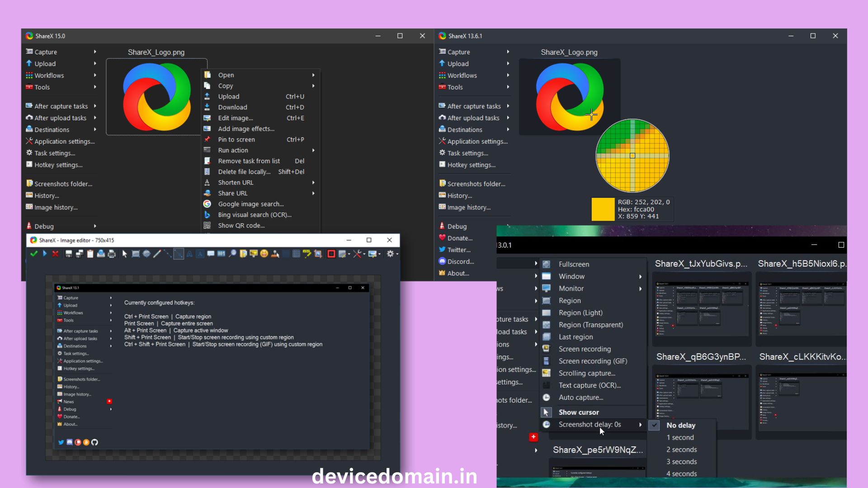This screenshot has height=488, width=868.
Task: Click the save disk icon in editor
Action: pyautogui.click(x=69, y=254)
